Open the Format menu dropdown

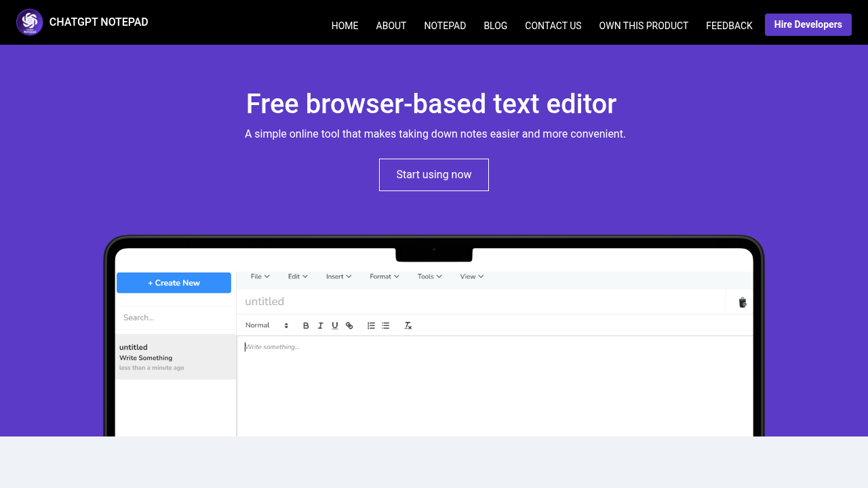coord(384,277)
